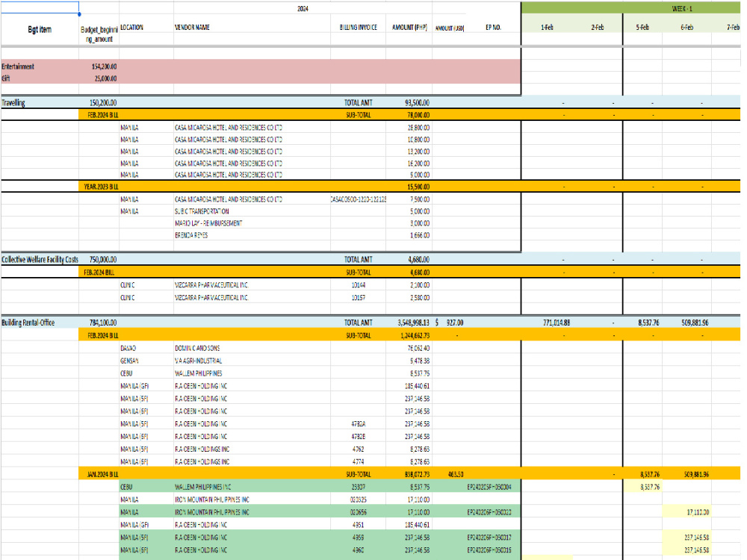Select the 'BRENDA REYES' vendor cell

(191, 235)
